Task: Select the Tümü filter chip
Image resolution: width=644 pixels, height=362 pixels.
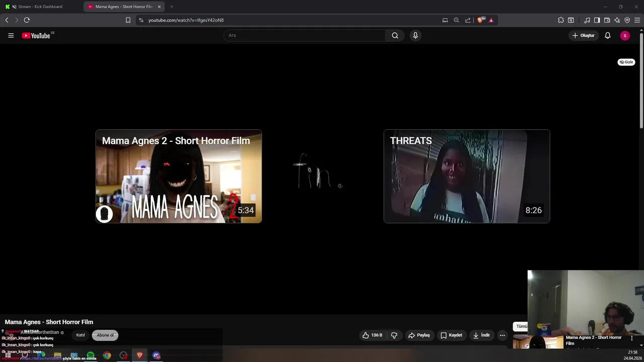Action: pos(521,326)
